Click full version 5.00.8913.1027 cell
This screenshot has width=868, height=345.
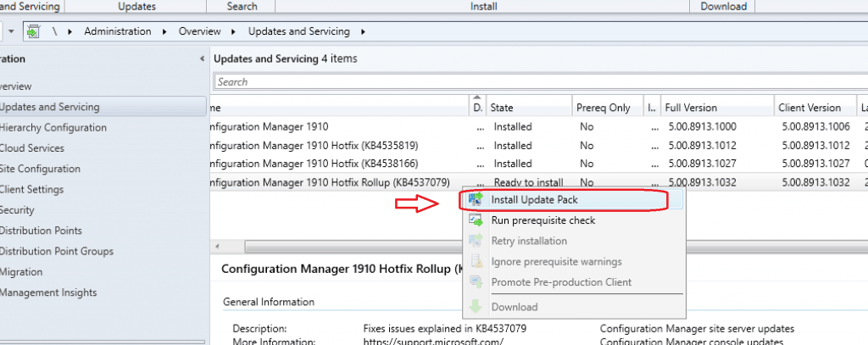pos(703,164)
